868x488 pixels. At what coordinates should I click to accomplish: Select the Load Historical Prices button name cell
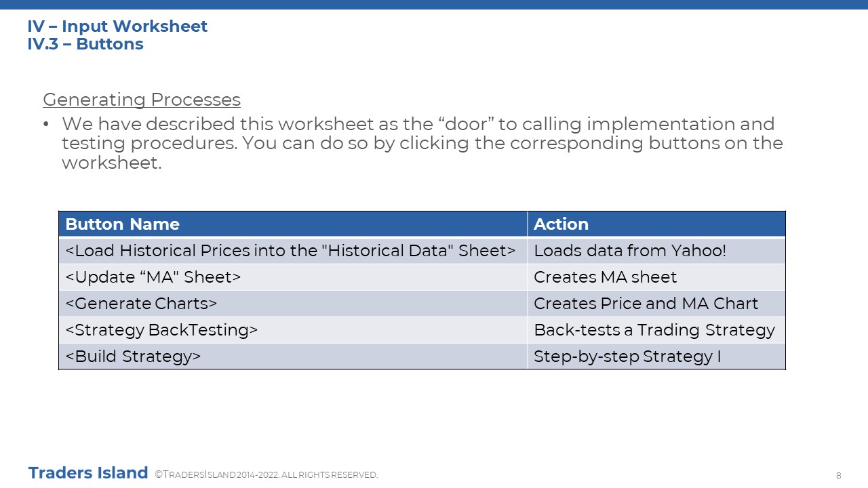tap(293, 251)
